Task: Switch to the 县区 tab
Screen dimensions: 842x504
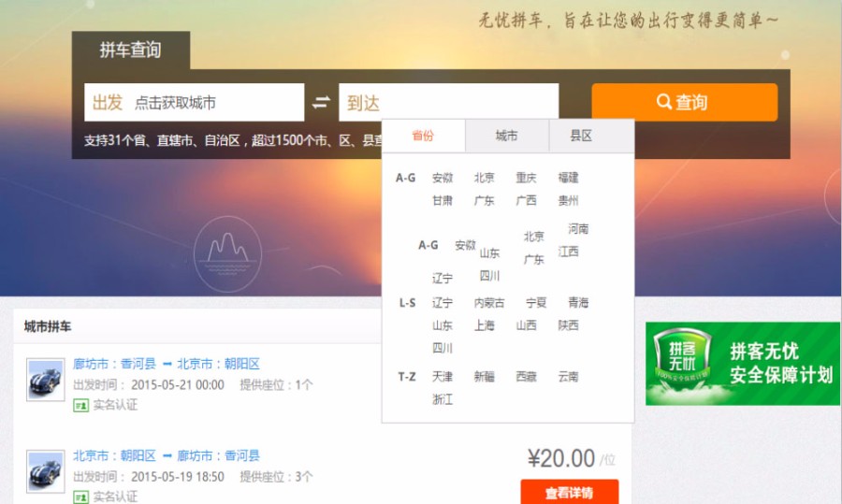Action: point(581,136)
